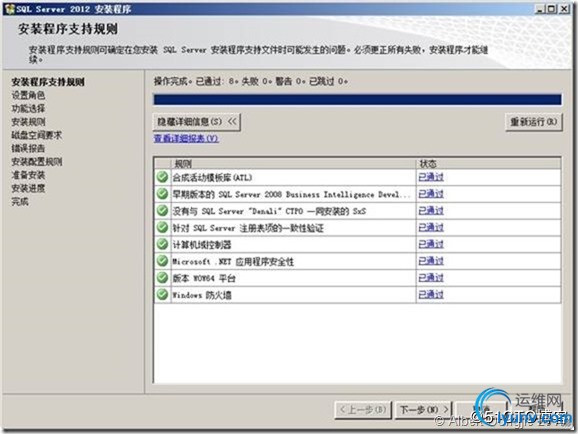Click rule text 早期版本的 SQL Server 2008 Business Intelligence
The height and width of the screenshot is (434, 578).
click(x=291, y=194)
